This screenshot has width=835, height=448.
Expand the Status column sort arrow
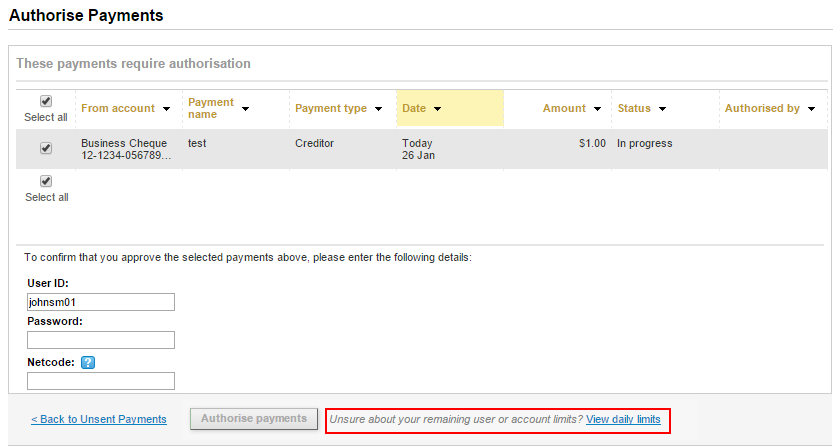[662, 109]
